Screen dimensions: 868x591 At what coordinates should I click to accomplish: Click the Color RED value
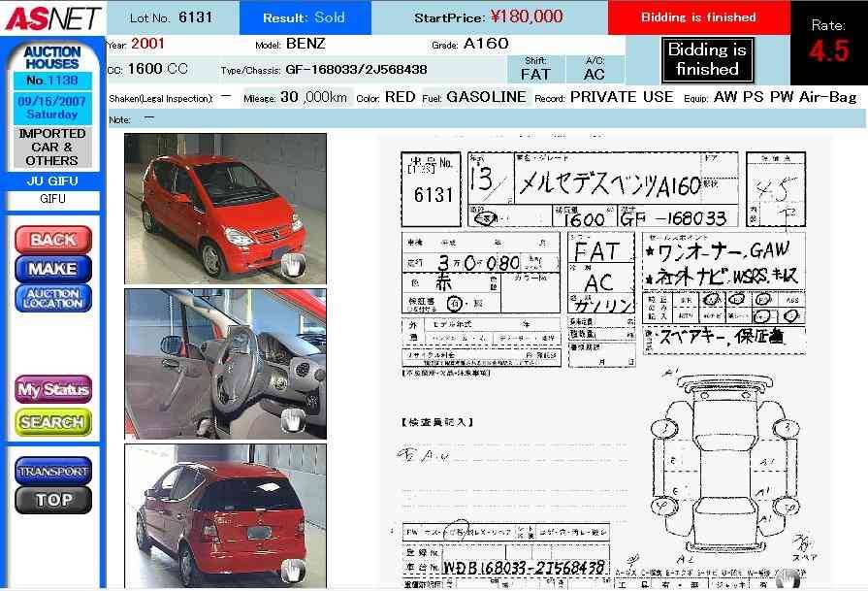click(x=400, y=97)
